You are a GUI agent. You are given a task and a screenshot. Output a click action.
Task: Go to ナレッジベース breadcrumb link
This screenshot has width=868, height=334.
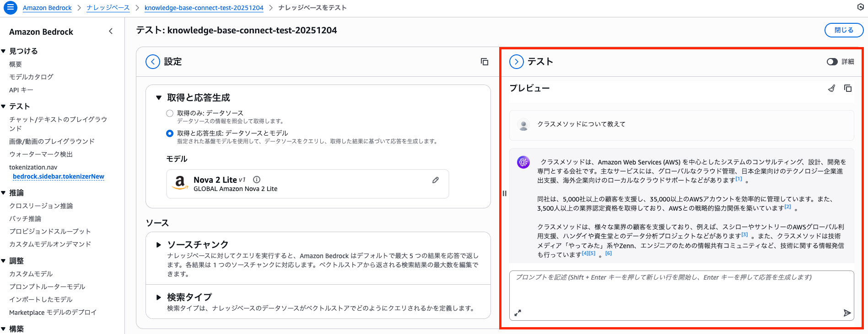[x=108, y=8]
